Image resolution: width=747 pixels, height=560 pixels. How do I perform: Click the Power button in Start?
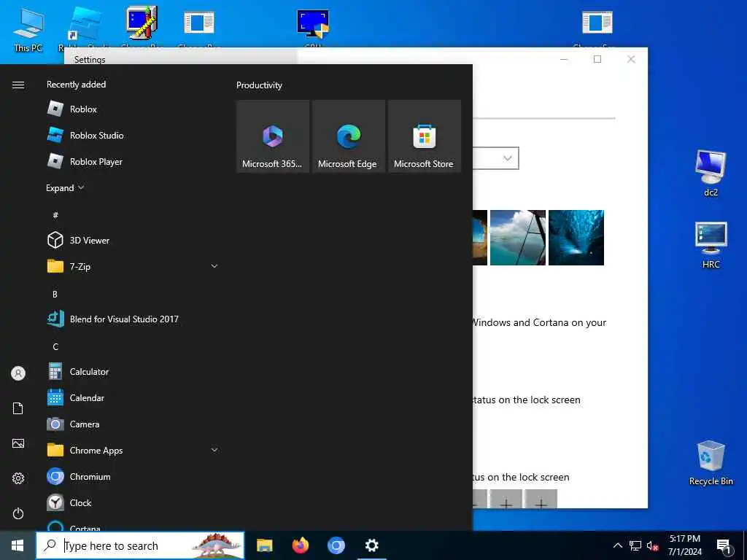[x=18, y=513]
